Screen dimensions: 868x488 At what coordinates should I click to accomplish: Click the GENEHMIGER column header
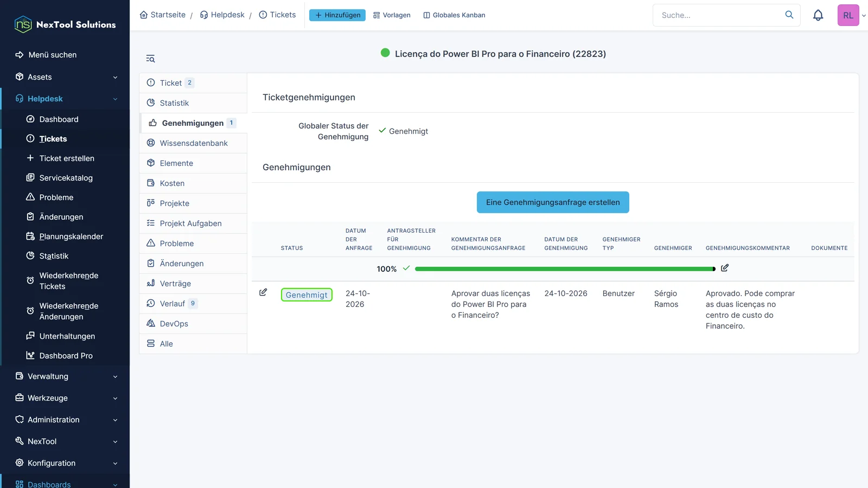[x=673, y=248]
